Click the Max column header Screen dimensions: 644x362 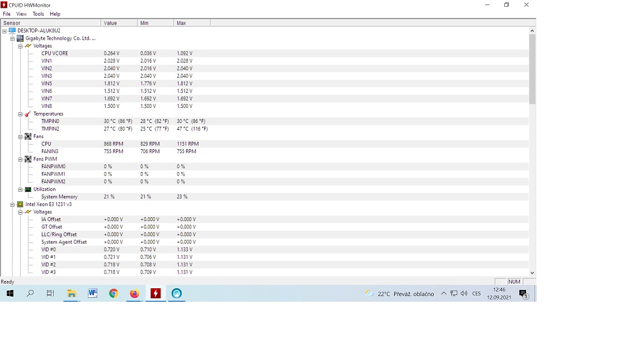pos(192,23)
